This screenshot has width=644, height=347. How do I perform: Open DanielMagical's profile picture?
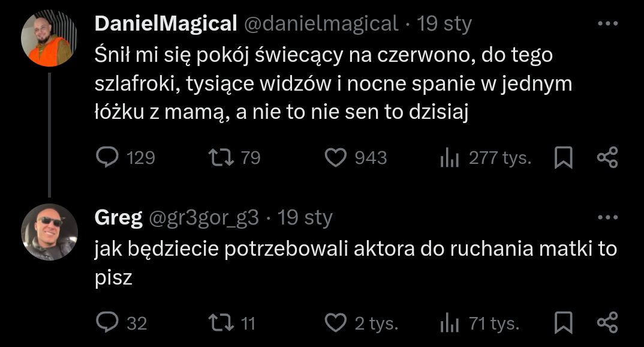(49, 38)
